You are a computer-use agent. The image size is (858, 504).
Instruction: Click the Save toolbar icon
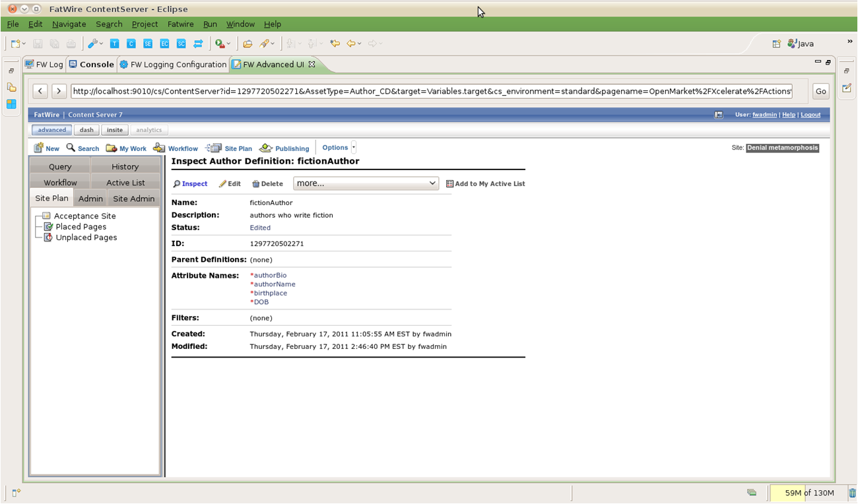(38, 44)
